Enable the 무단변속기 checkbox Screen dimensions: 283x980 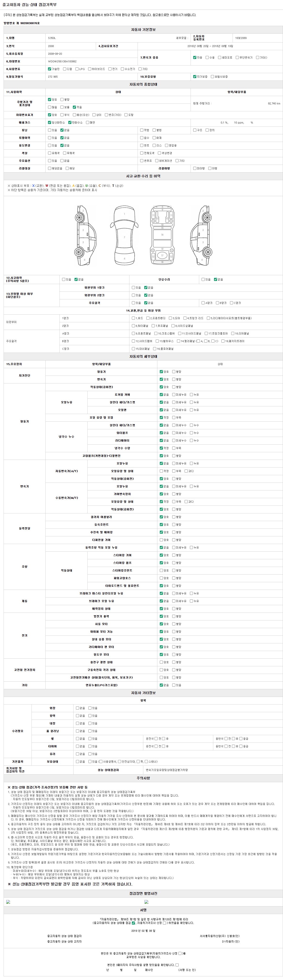tap(237, 57)
